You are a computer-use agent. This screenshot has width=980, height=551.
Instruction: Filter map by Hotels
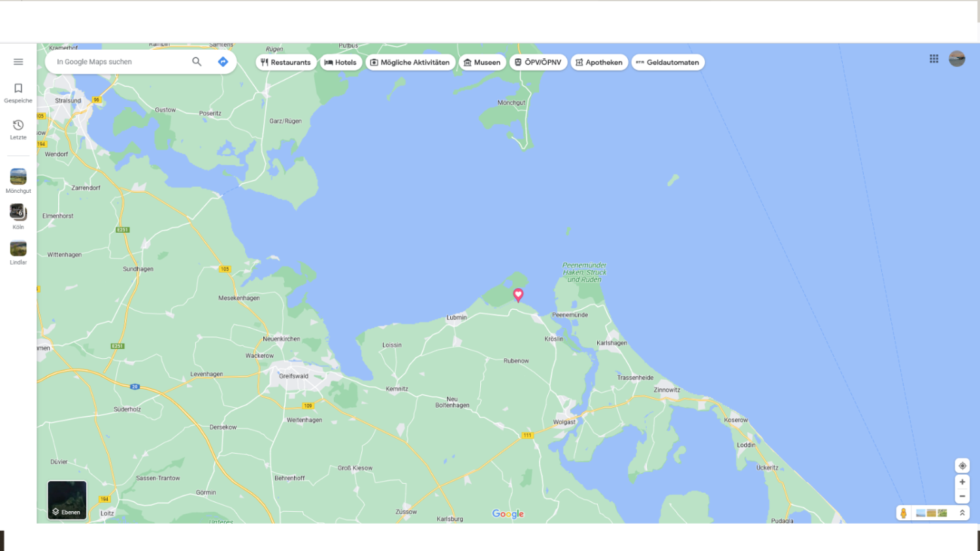point(340,63)
